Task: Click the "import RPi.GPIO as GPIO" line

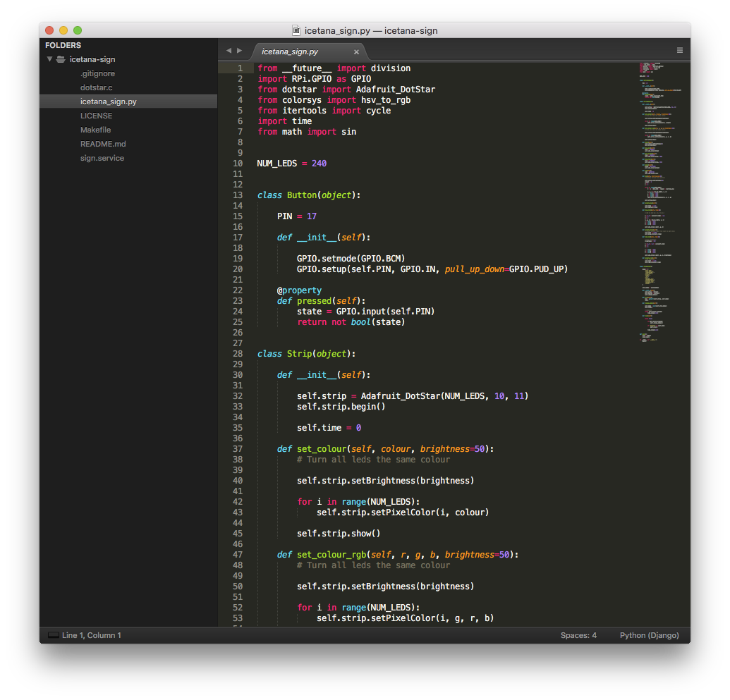Action: point(315,79)
